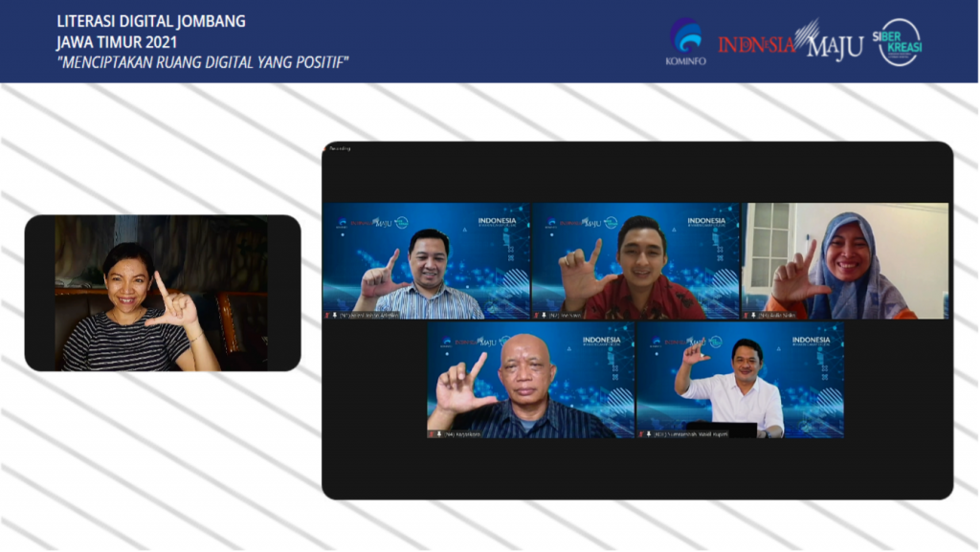
Task: Click the name label under the white shirt man's tile
Action: pos(691,434)
